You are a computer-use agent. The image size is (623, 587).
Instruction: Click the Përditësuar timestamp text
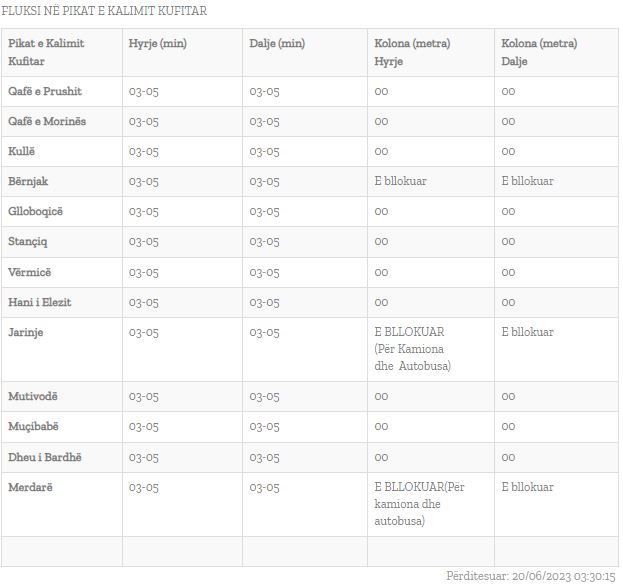coord(530,576)
